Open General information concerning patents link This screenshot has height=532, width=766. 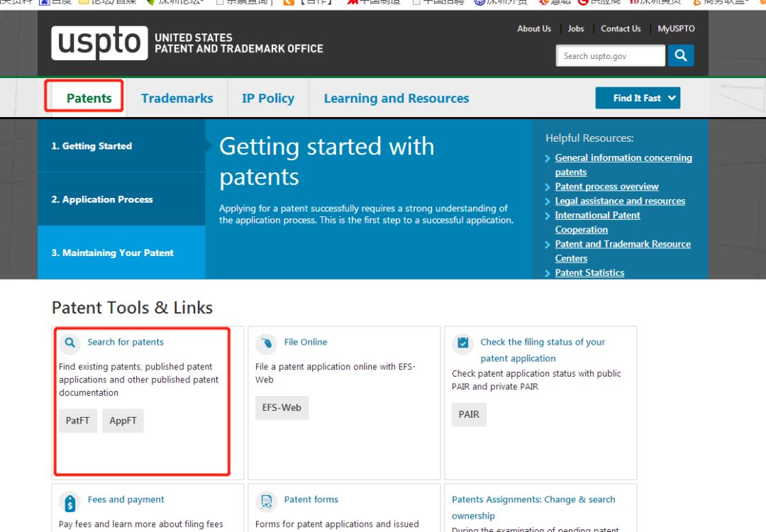click(623, 165)
